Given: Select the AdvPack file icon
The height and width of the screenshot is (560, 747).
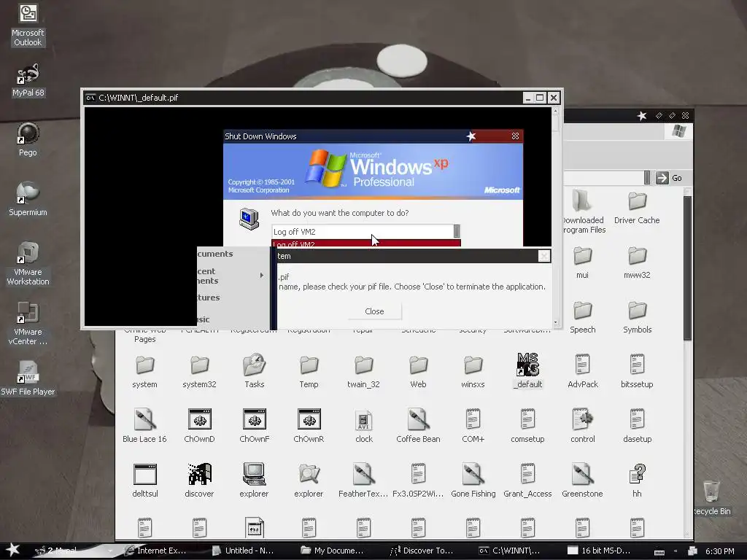Looking at the screenshot, I should point(582,371).
